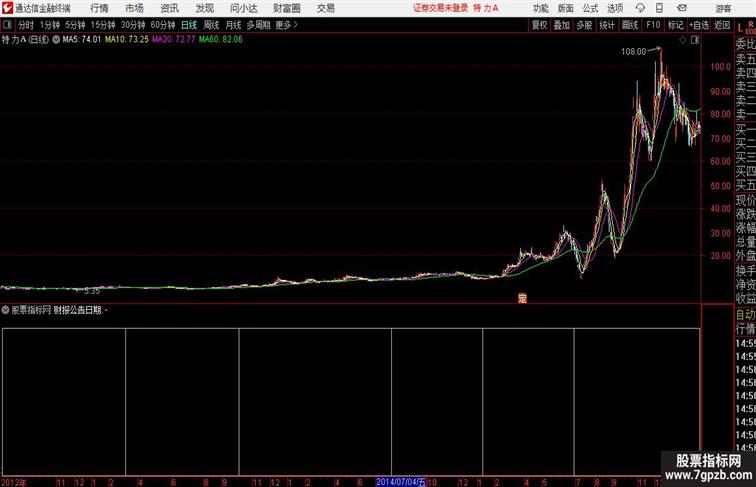756x487 pixels.
Task: Click the MA10: 73.25 indicator value
Action: point(127,40)
